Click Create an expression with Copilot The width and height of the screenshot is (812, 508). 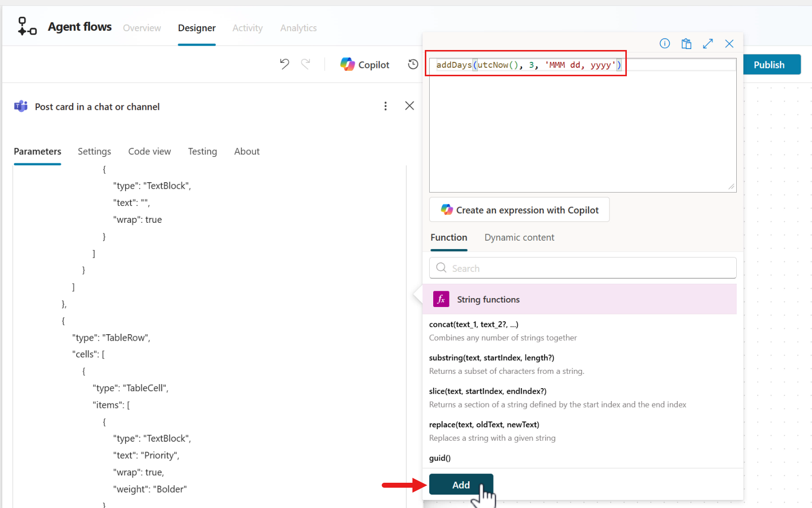click(x=519, y=210)
